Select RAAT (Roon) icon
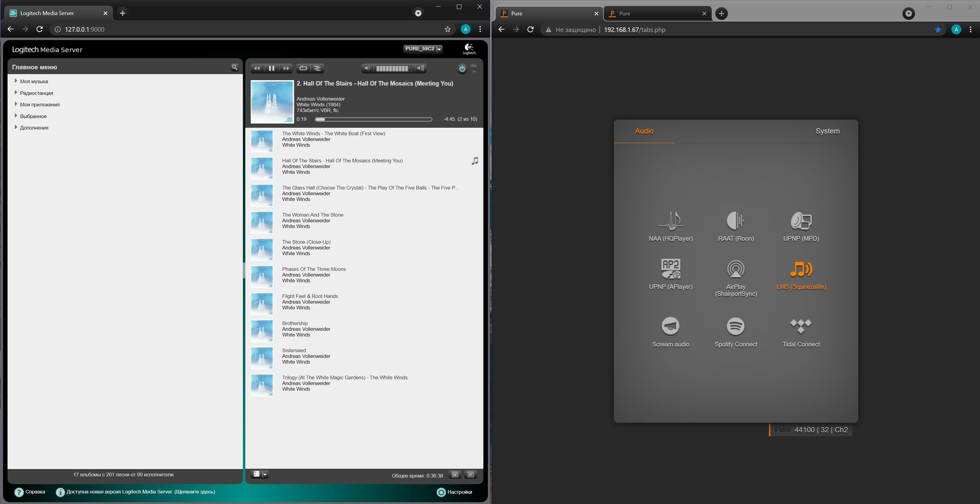 736,221
